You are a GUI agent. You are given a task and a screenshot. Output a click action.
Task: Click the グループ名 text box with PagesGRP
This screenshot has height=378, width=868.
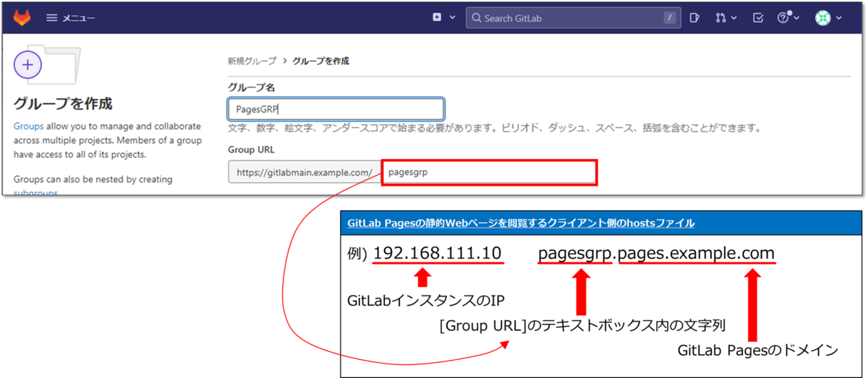(x=336, y=109)
